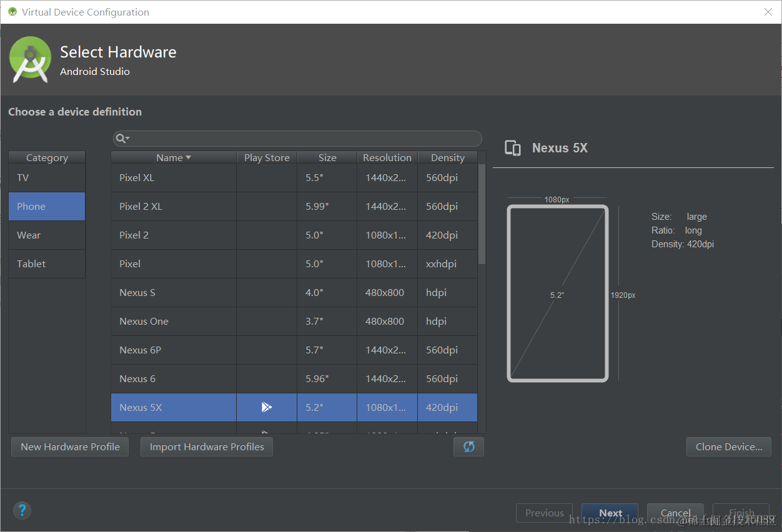The width and height of the screenshot is (782, 532).
Task: Click the Cancel button
Action: point(675,513)
